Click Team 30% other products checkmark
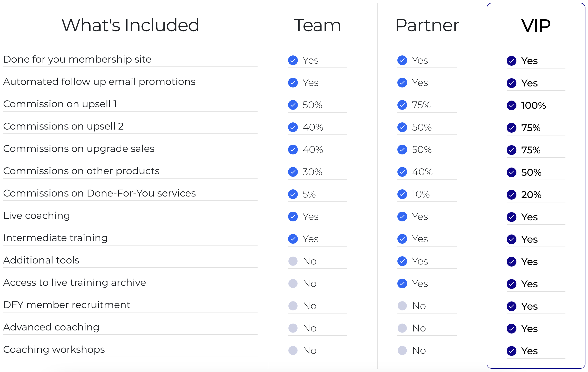Image resolution: width=588 pixels, height=372 pixels. click(293, 172)
